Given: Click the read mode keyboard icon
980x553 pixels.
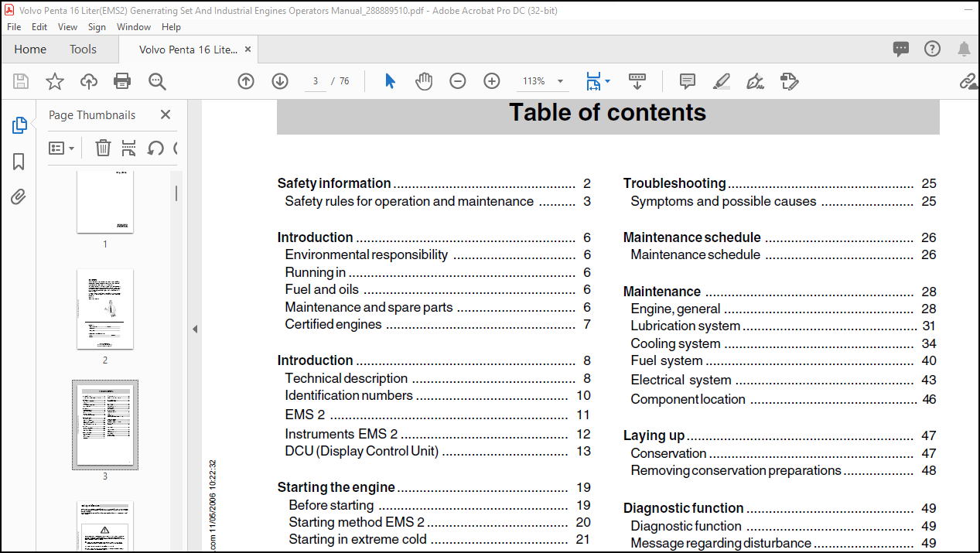Looking at the screenshot, I should click(x=637, y=80).
